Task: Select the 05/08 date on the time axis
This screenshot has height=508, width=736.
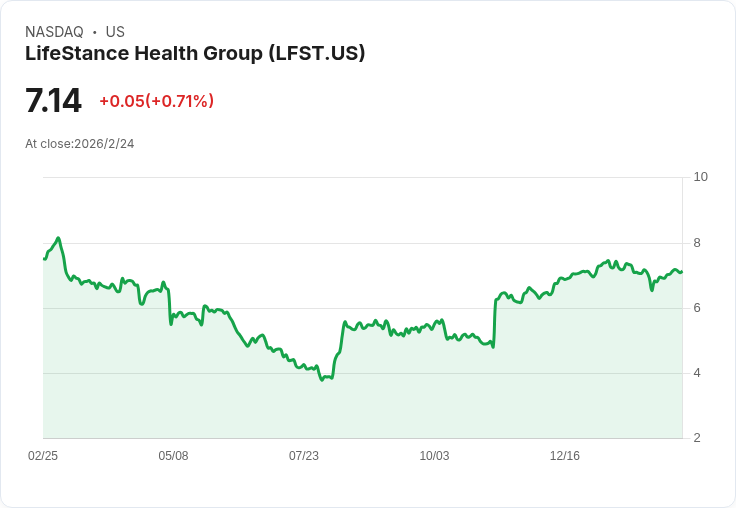Action: (173, 456)
